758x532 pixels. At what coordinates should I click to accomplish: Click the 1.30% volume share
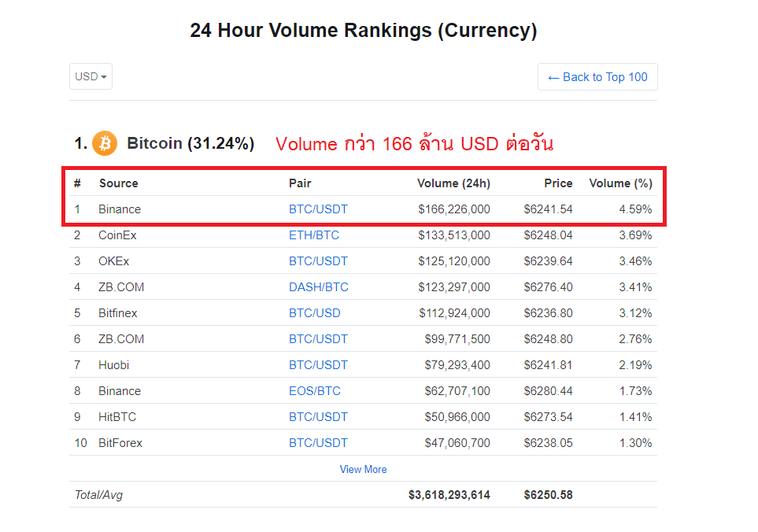tap(636, 443)
